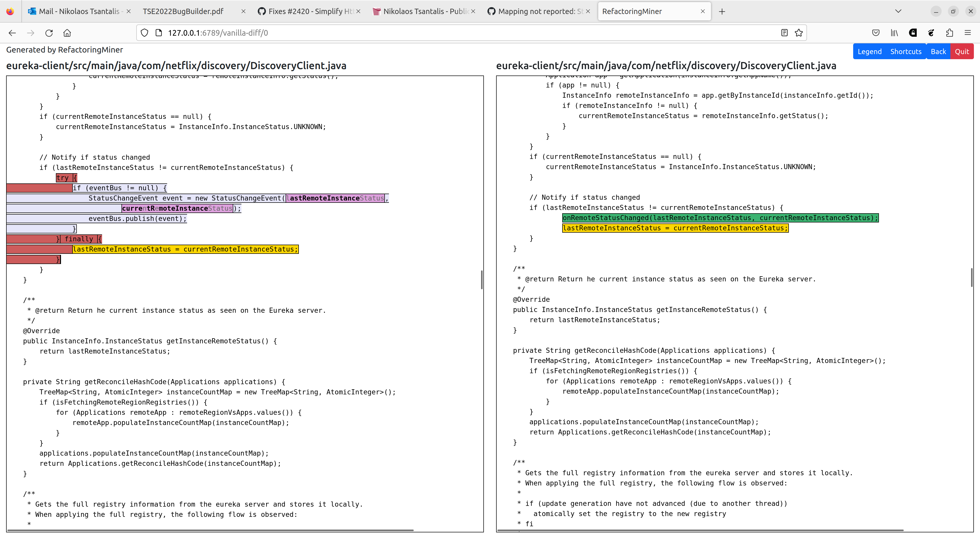The height and width of the screenshot is (551, 980).
Task: Toggle the dark lock-themed extension icon
Action: (913, 33)
